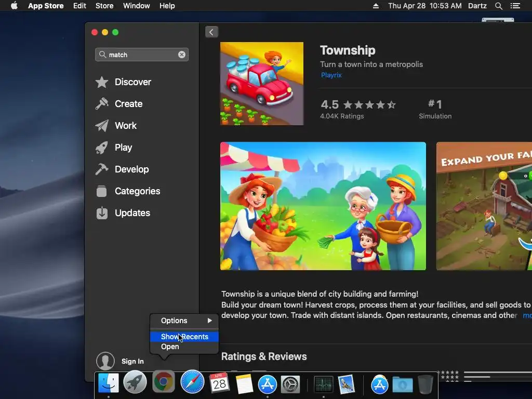Viewport: 532px width, 399px height.
Task: Open the Apple menu
Action: tap(14, 6)
